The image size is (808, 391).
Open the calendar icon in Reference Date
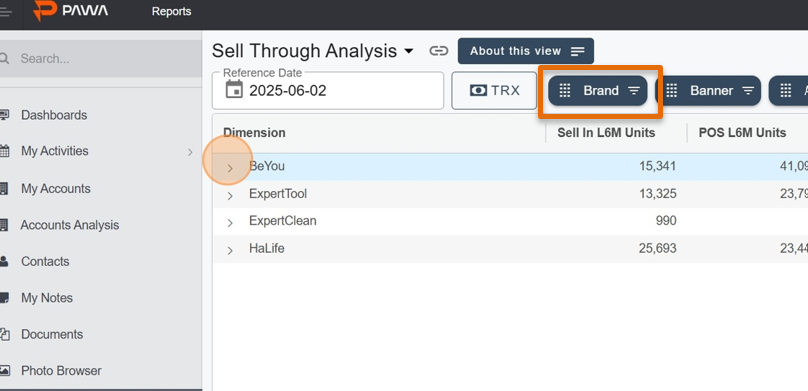click(234, 89)
